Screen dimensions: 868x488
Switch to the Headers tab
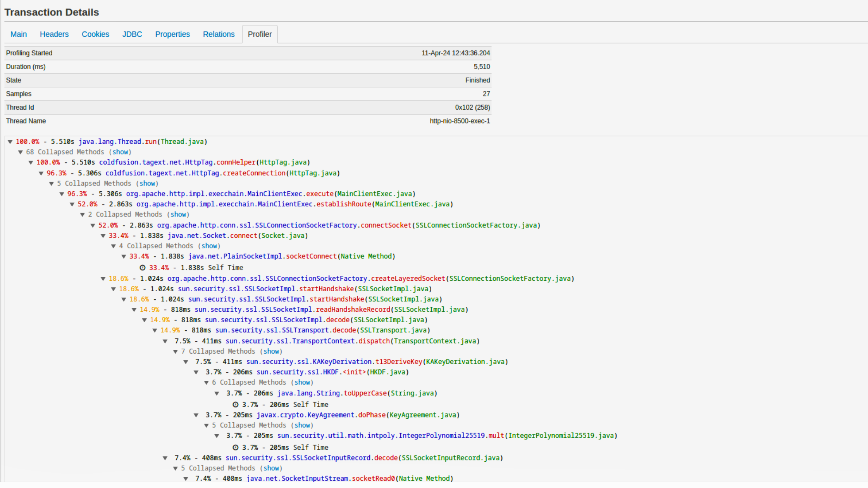(x=54, y=34)
